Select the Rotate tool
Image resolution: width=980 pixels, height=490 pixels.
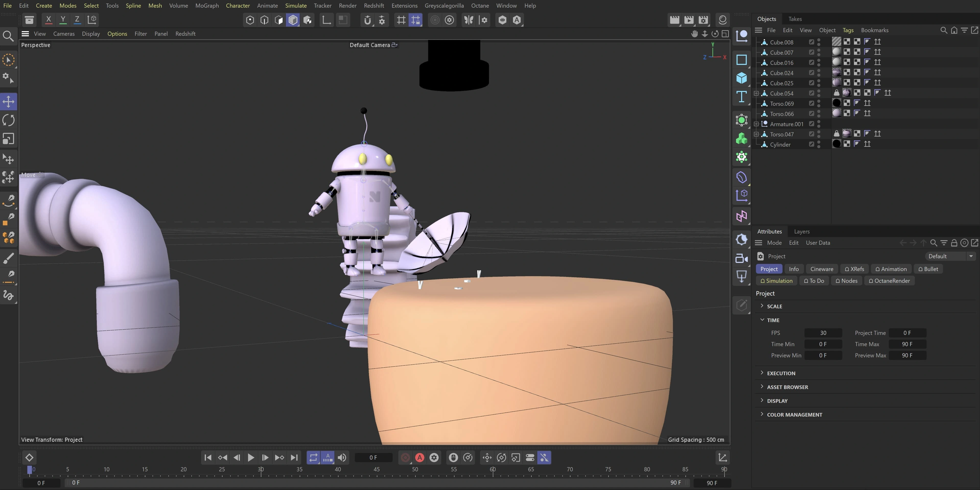(8, 120)
